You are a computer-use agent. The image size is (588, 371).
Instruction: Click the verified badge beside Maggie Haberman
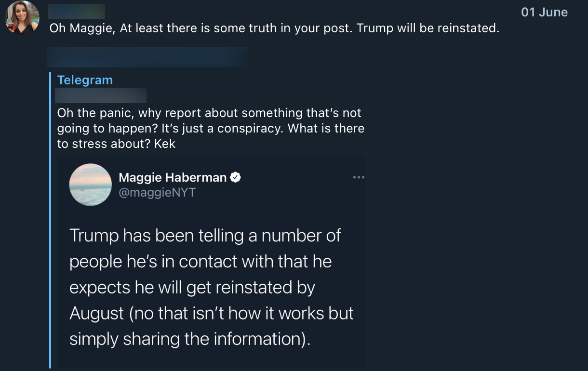pyautogui.click(x=235, y=177)
